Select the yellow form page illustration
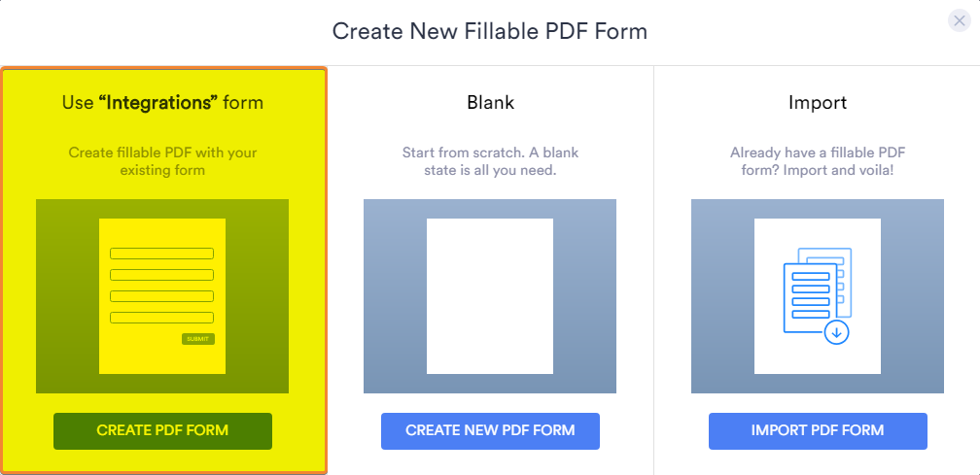Viewport: 980px width, 475px height. pyautogui.click(x=162, y=296)
